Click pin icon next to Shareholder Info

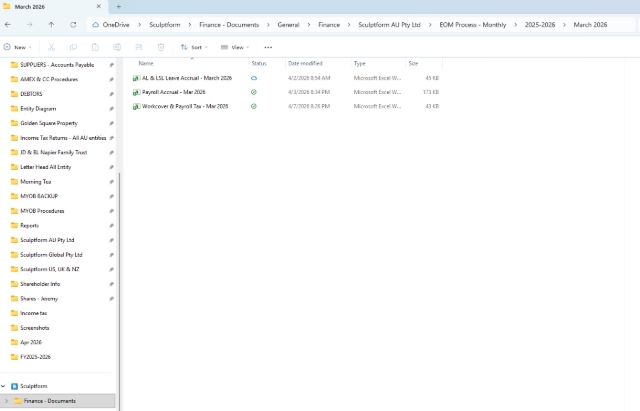tap(111, 284)
